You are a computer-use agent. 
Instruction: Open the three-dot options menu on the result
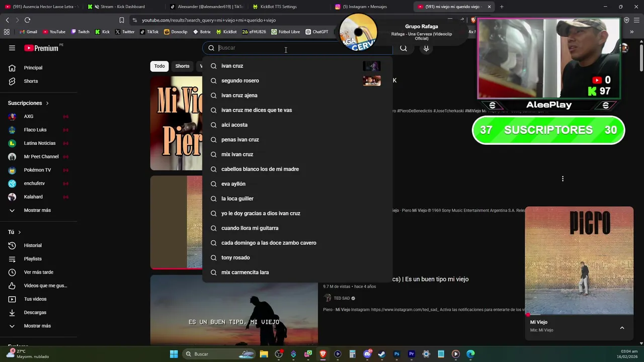(562, 178)
